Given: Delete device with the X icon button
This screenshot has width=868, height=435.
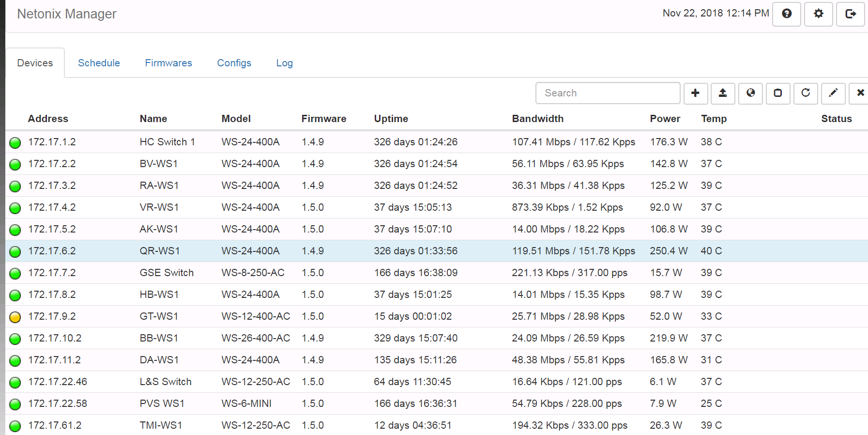Looking at the screenshot, I should [860, 93].
